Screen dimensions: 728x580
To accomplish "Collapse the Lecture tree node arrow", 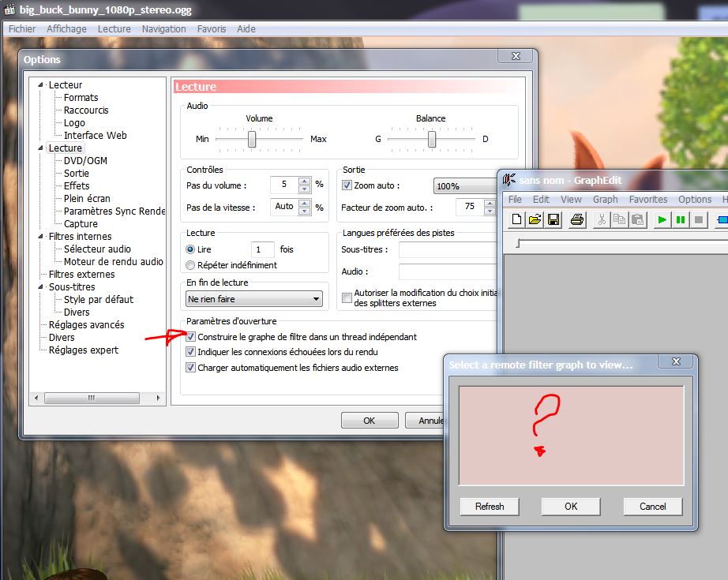I will click(41, 148).
